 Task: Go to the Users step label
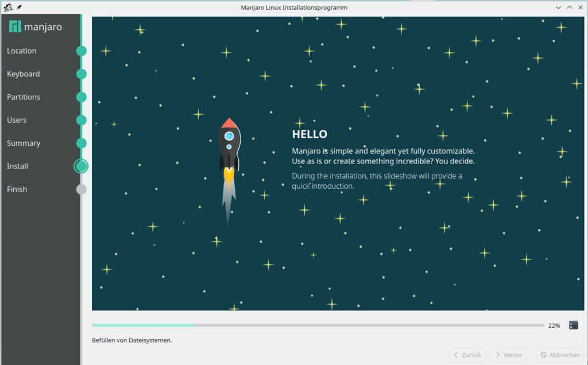pyautogui.click(x=17, y=120)
